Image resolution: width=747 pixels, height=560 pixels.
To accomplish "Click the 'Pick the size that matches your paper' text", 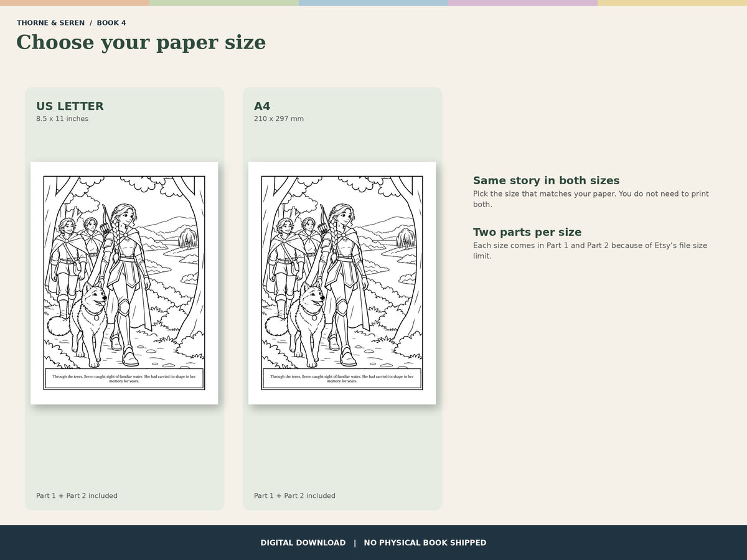I will 591,199.
